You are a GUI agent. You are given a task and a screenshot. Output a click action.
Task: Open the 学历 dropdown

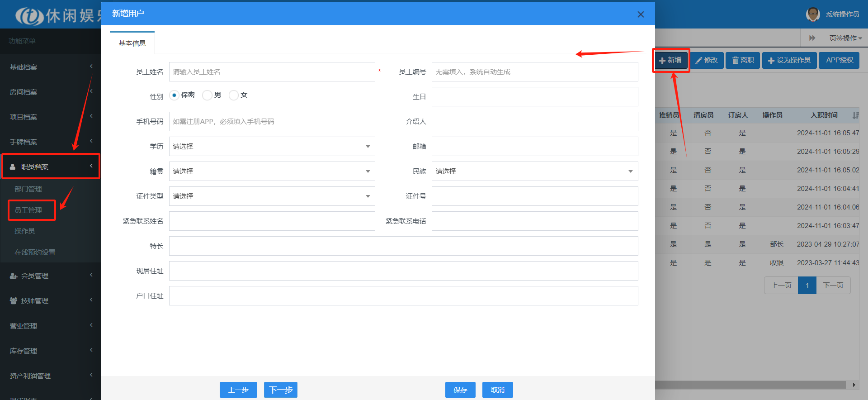[272, 147]
